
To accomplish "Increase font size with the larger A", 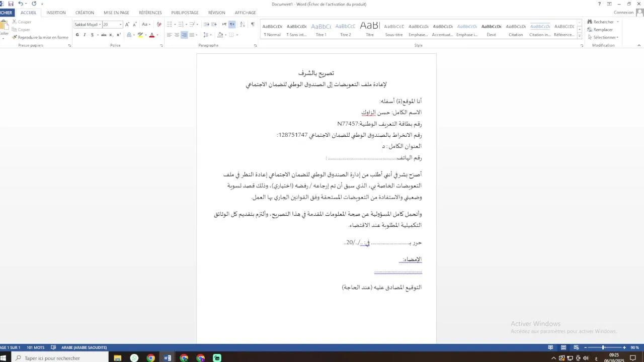I will point(127,24).
